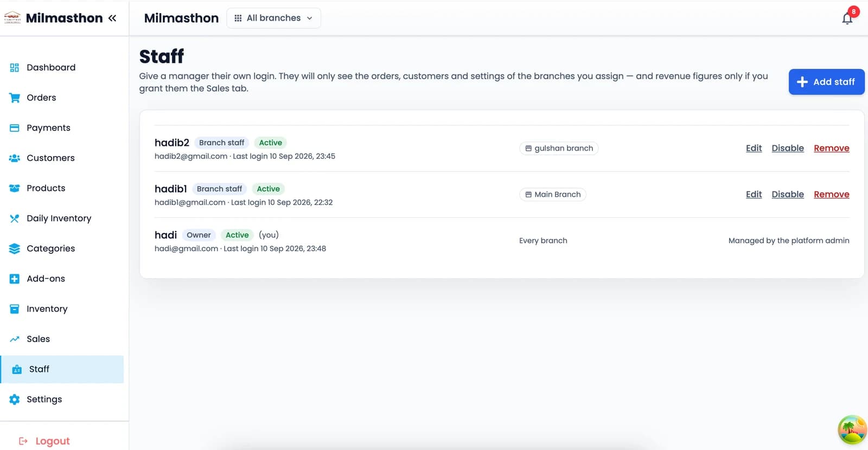This screenshot has width=868, height=450.
Task: Click the Daily Inventory utensils icon
Action: click(x=15, y=218)
